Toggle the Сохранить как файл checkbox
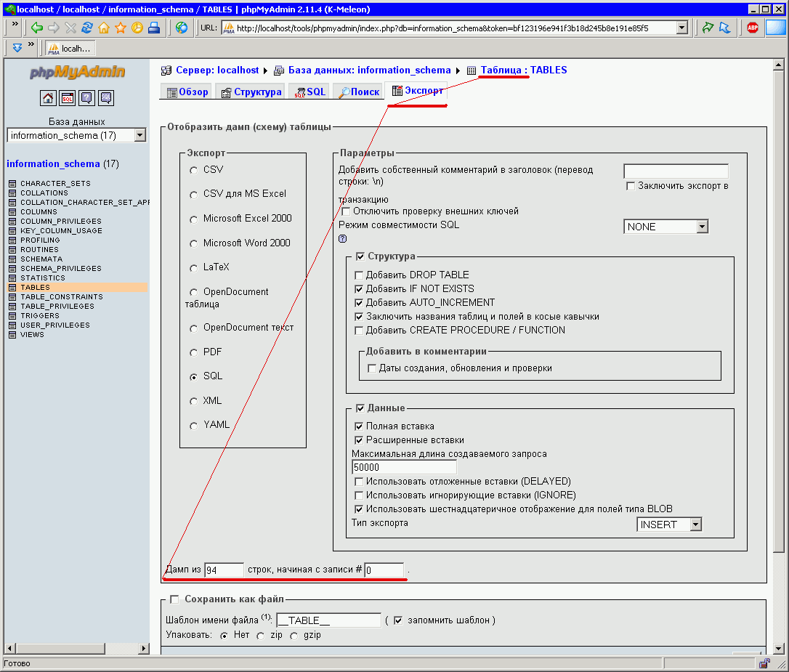Image resolution: width=789 pixels, height=672 pixels. 174,599
